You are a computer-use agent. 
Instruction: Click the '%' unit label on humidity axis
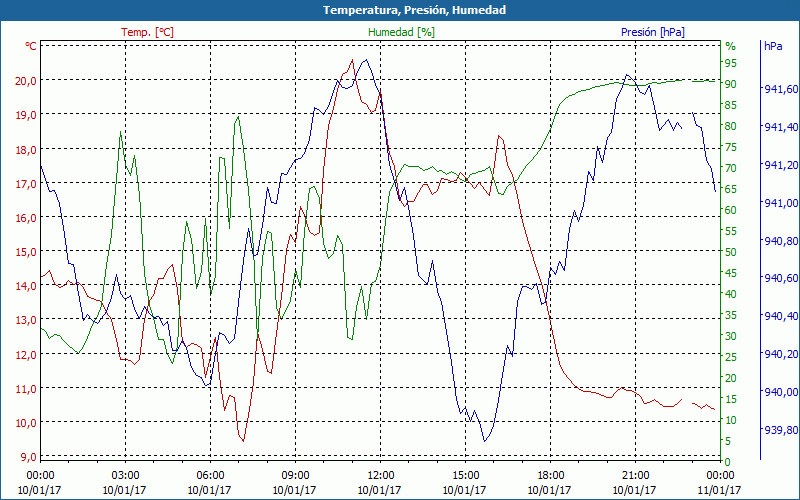(x=731, y=46)
